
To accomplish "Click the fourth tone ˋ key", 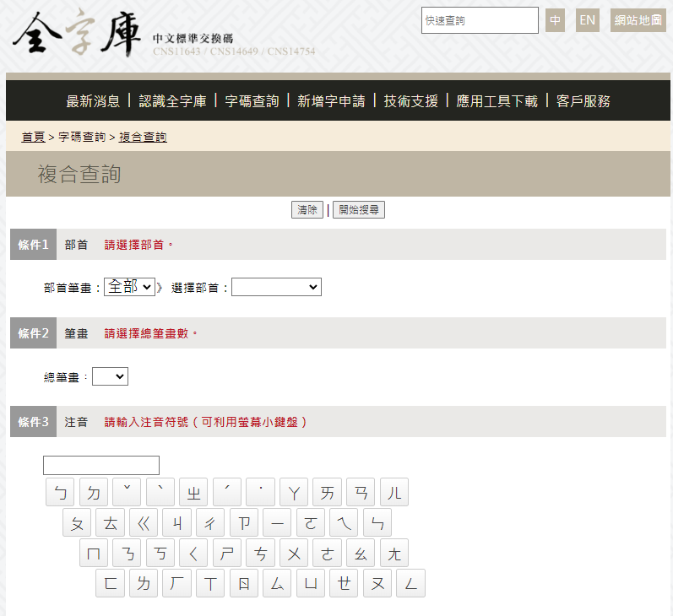I will tap(160, 492).
